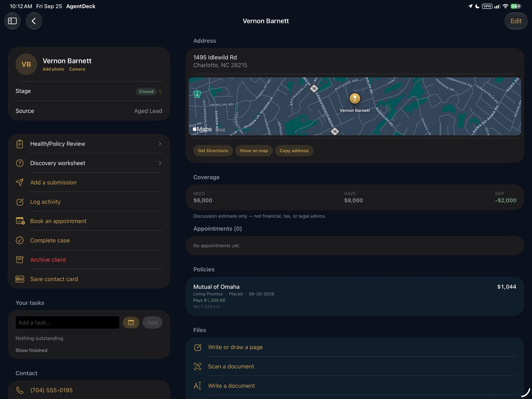Click the Log activity pencil icon
The width and height of the screenshot is (532, 399).
[x=20, y=202]
